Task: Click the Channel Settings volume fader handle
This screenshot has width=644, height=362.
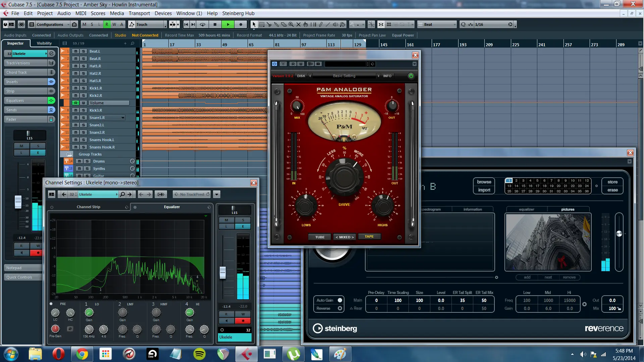Action: (x=223, y=273)
